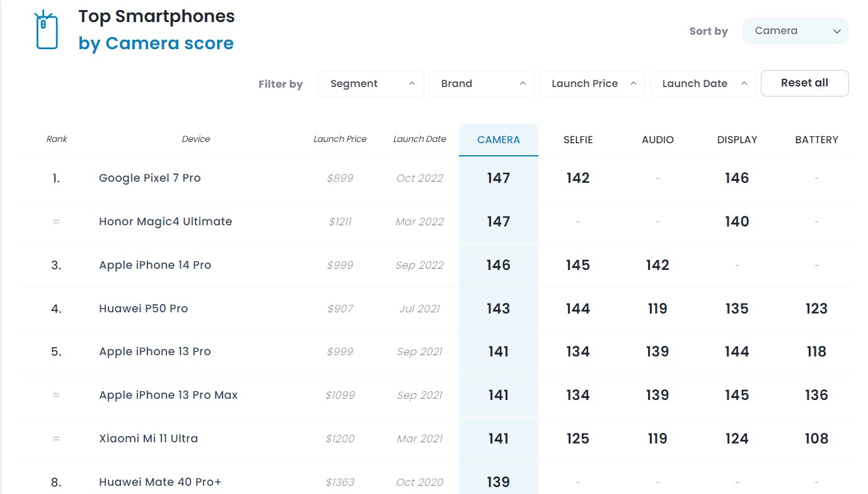This screenshot has width=868, height=494.
Task: Open the Sort by Camera dropdown
Action: 794,31
